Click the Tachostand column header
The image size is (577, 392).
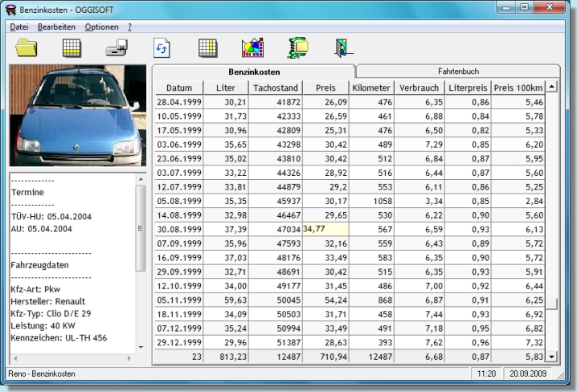pyautogui.click(x=276, y=88)
